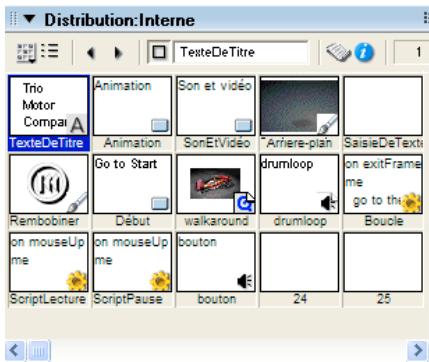The image size is (429, 362).
Task: Select the walkaround QuickTime car thumbnail
Action: pyautogui.click(x=216, y=184)
